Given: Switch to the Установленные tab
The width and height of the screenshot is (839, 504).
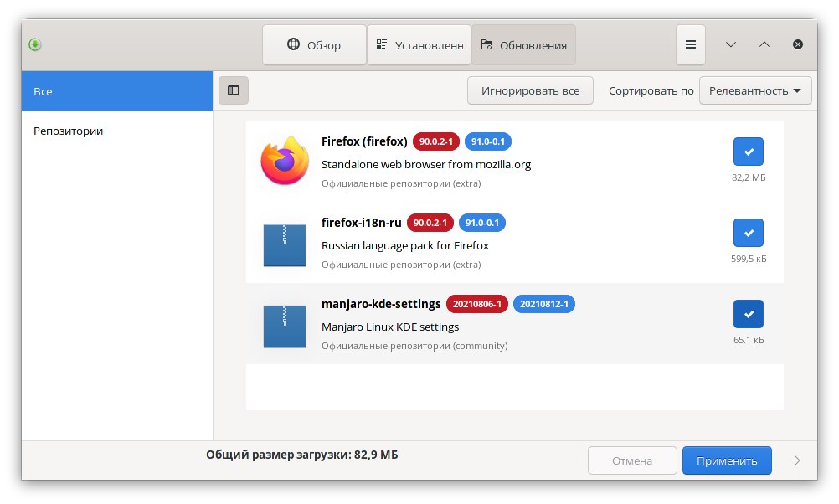Looking at the screenshot, I should 419,45.
